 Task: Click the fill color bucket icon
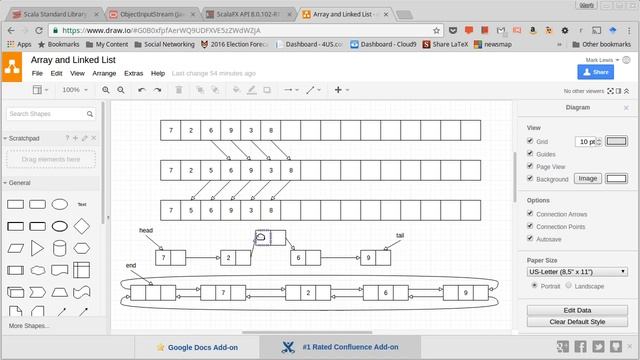[x=236, y=90]
